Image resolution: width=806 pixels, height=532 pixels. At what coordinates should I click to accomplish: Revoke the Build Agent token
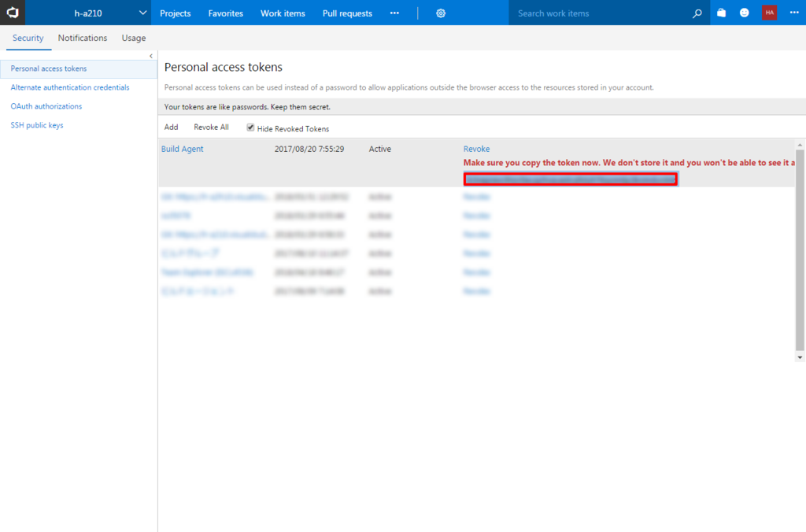(476, 149)
